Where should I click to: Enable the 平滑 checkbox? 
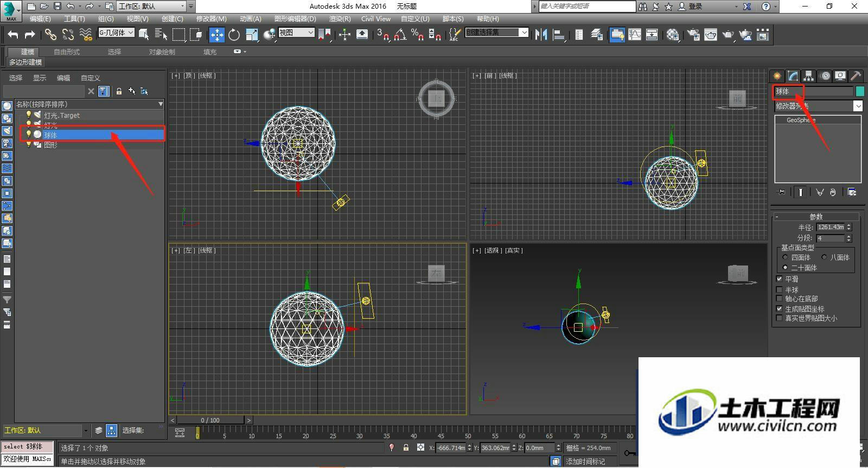point(780,279)
